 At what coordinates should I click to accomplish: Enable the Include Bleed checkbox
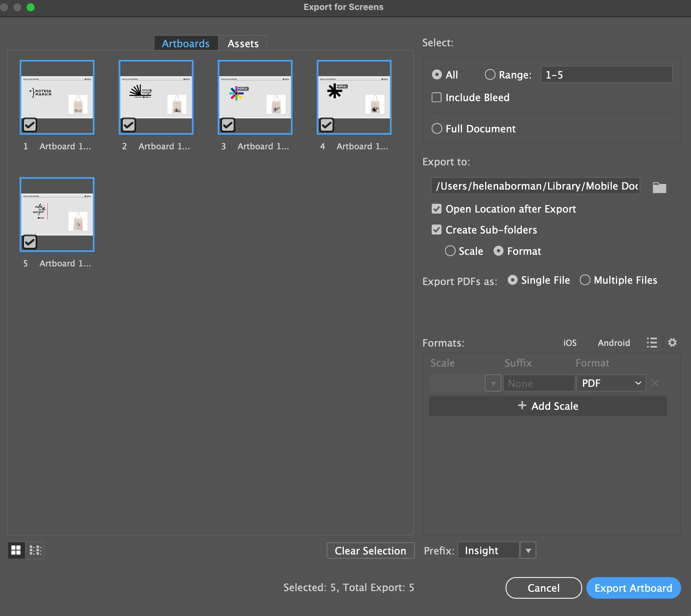coord(437,97)
